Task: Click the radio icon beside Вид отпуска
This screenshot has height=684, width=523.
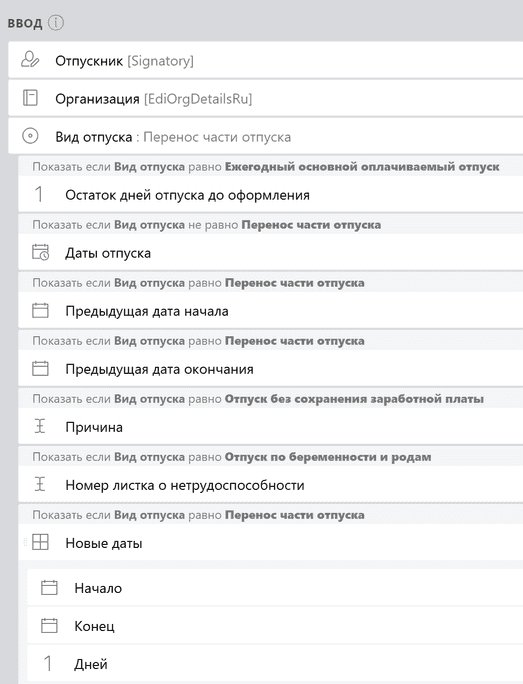Action: pos(30,136)
